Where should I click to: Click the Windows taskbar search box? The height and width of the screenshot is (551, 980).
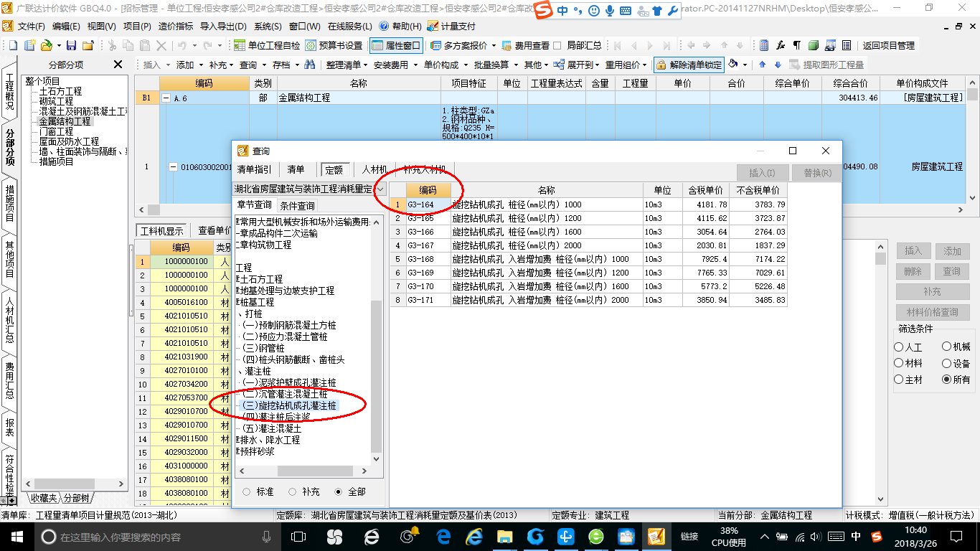point(158,537)
